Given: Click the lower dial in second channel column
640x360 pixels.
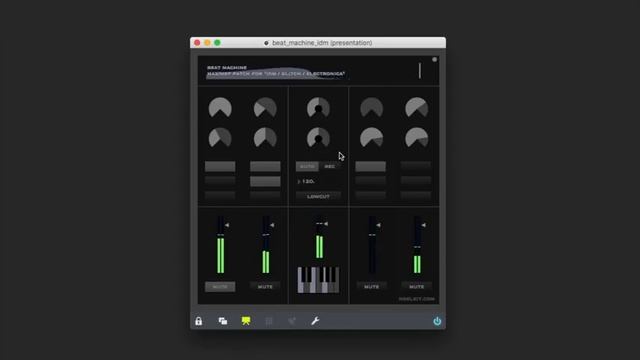Looking at the screenshot, I should tap(265, 138).
